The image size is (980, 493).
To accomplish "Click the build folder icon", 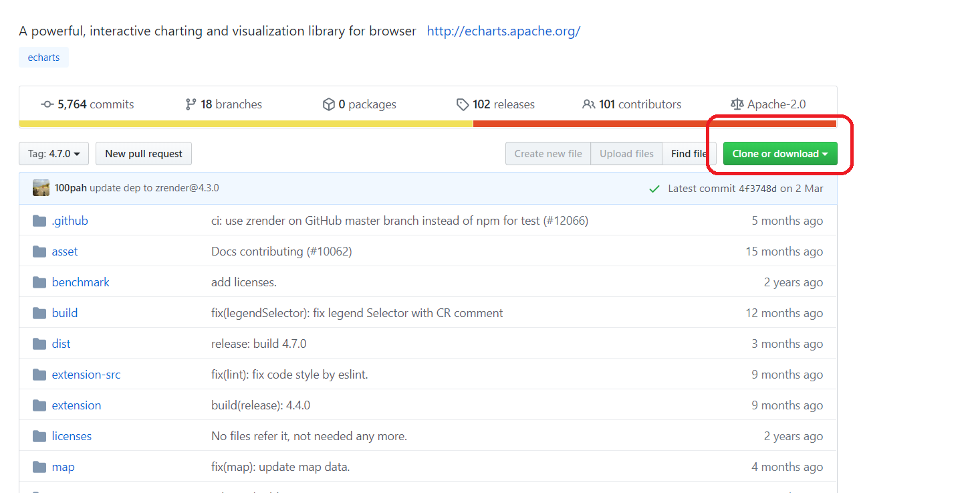I will point(39,313).
